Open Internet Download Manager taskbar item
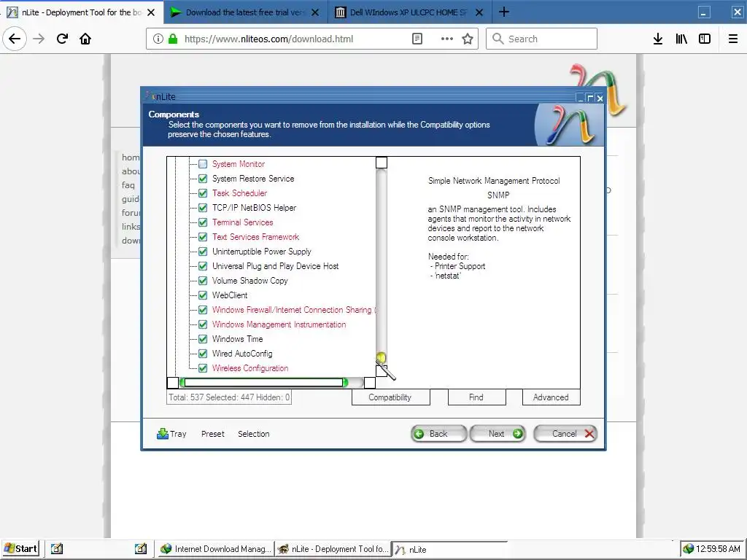Image resolution: width=747 pixels, height=560 pixels. pyautogui.click(x=215, y=548)
